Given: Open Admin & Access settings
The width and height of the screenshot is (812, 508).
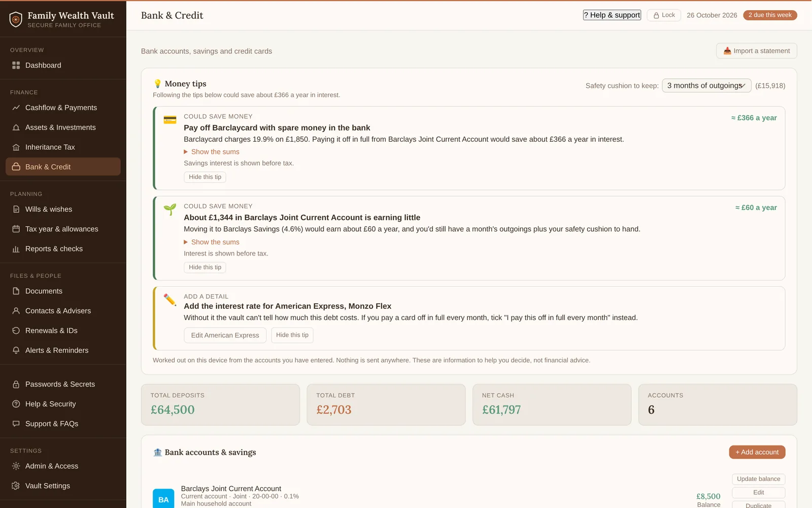Looking at the screenshot, I should [x=63, y=466].
